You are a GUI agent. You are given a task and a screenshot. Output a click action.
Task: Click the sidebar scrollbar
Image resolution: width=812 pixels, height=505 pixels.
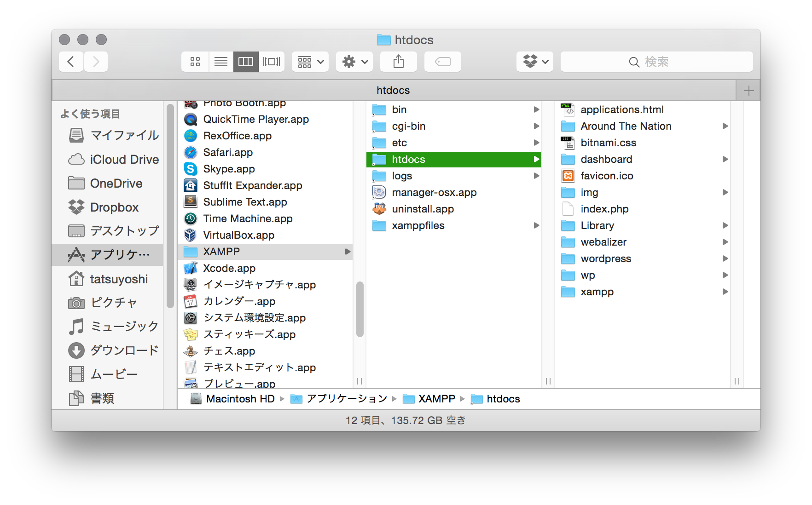click(x=170, y=206)
